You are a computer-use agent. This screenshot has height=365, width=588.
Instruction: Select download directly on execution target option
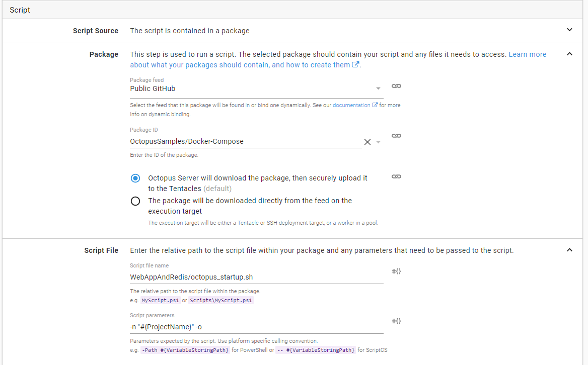pos(135,201)
